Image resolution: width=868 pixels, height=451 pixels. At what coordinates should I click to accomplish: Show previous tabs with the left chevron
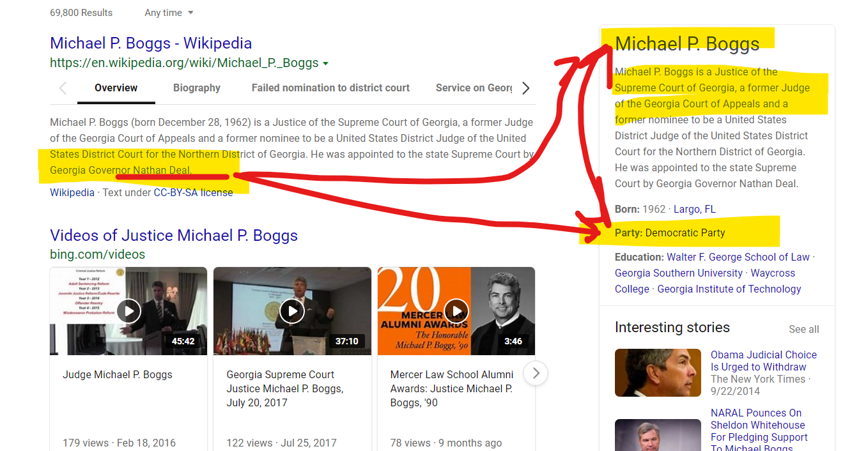coord(63,88)
